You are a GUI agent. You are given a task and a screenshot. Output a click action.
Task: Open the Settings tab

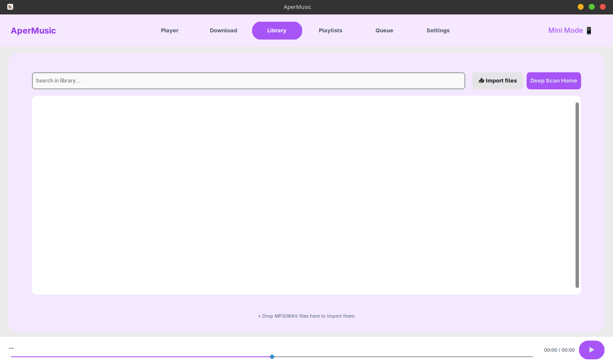(438, 31)
